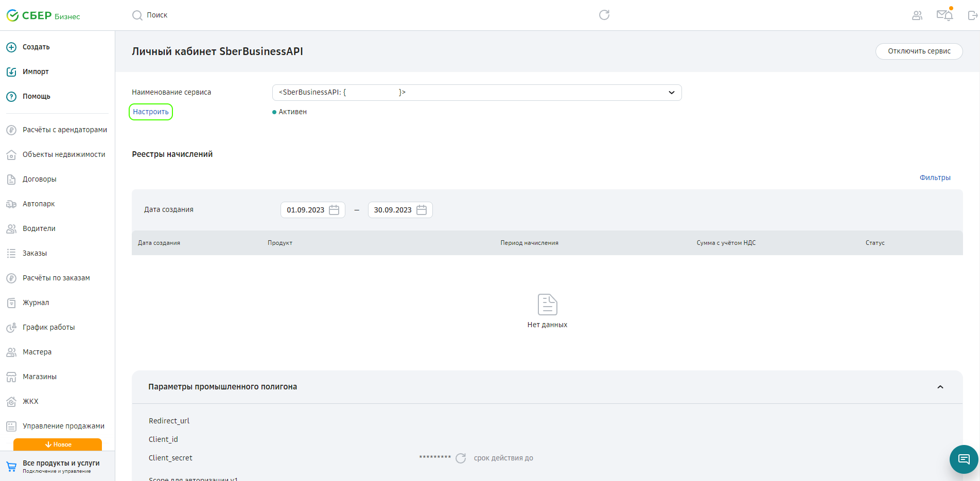Go to Журнал section
The image size is (980, 481).
[x=36, y=303]
